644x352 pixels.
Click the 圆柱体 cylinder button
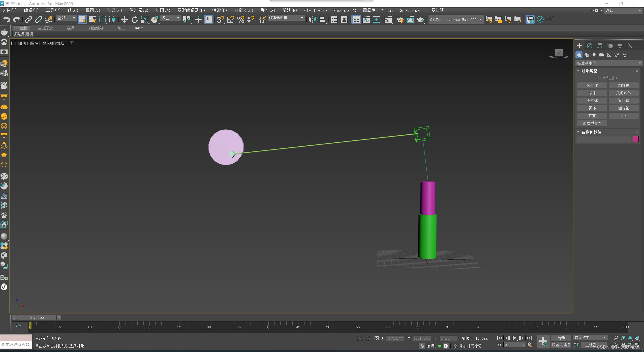point(592,101)
